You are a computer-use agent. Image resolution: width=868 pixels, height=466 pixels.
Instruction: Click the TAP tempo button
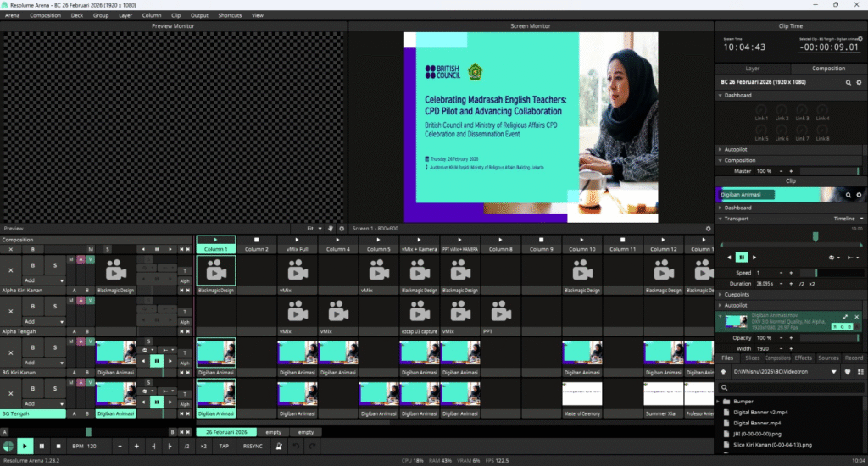pos(224,446)
